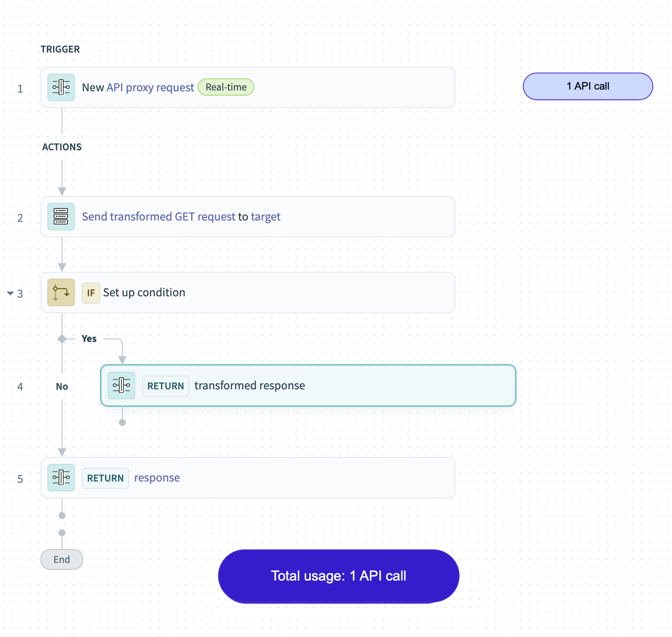
Task: Switch to the TRIGGER section header
Action: pyautogui.click(x=60, y=49)
